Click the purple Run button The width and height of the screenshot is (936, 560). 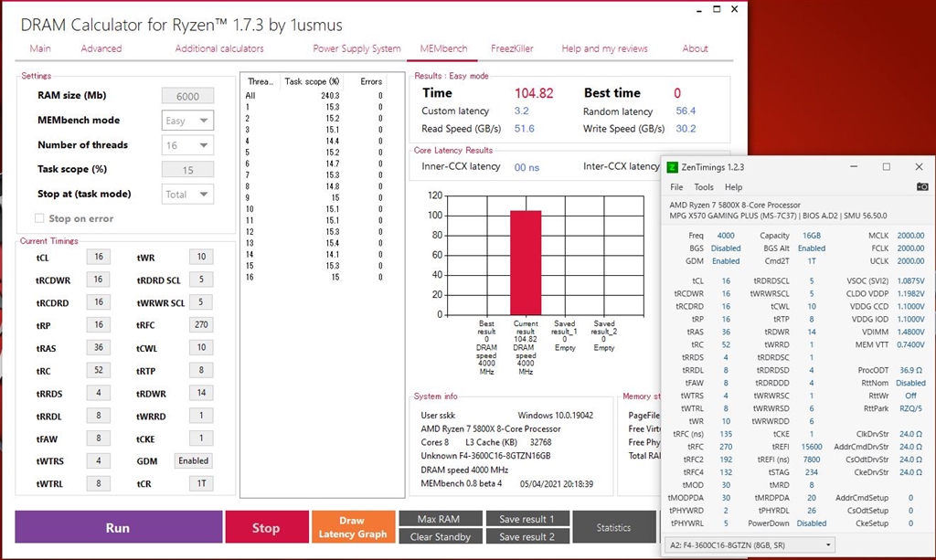[118, 527]
